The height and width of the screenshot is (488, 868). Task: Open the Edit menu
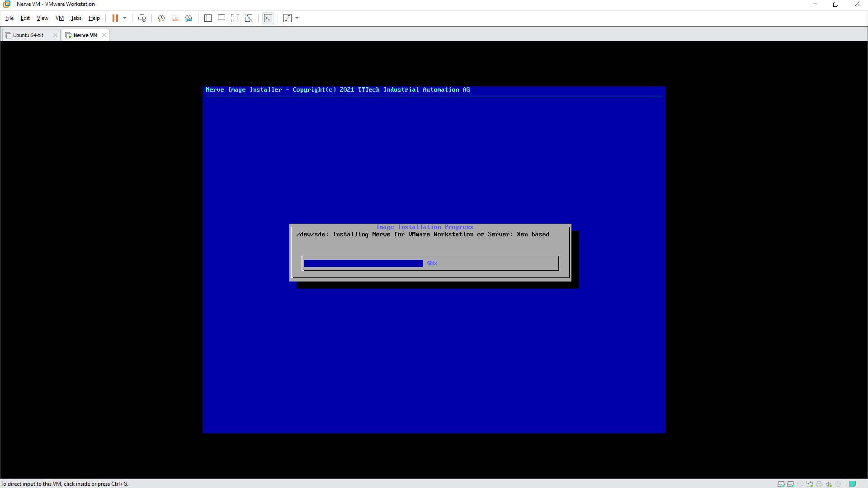point(25,18)
